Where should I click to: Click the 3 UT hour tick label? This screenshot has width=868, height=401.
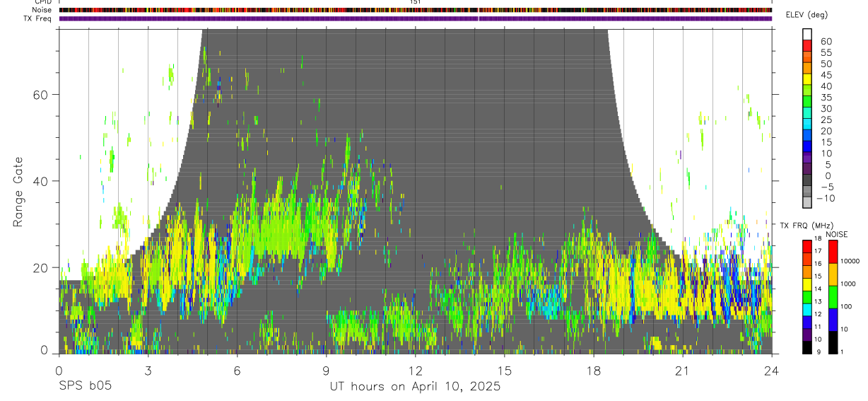tap(148, 371)
